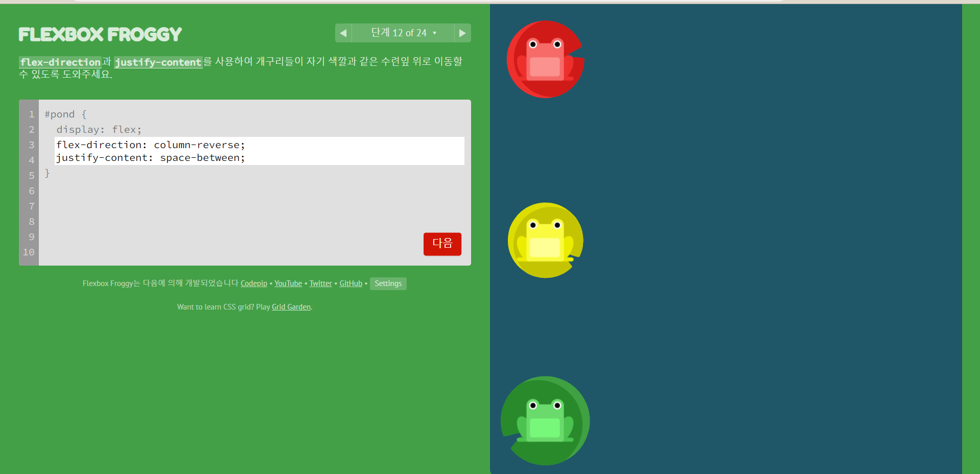Screen dimensions: 980x474
Task: Click the Flexbox Froggy logo title
Action: tap(100, 34)
